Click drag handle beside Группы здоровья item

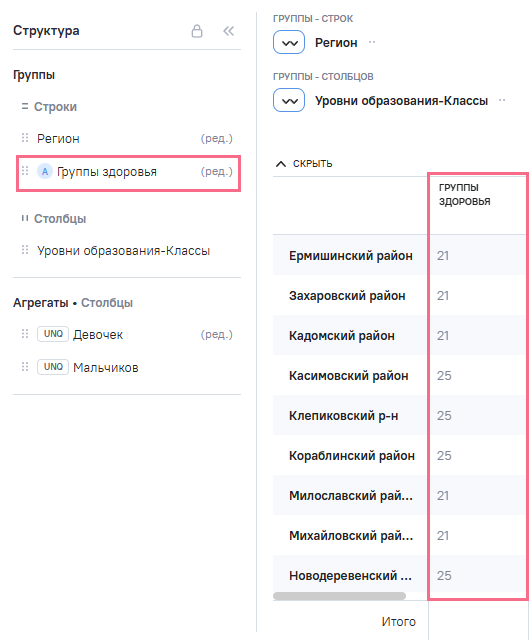(25, 171)
